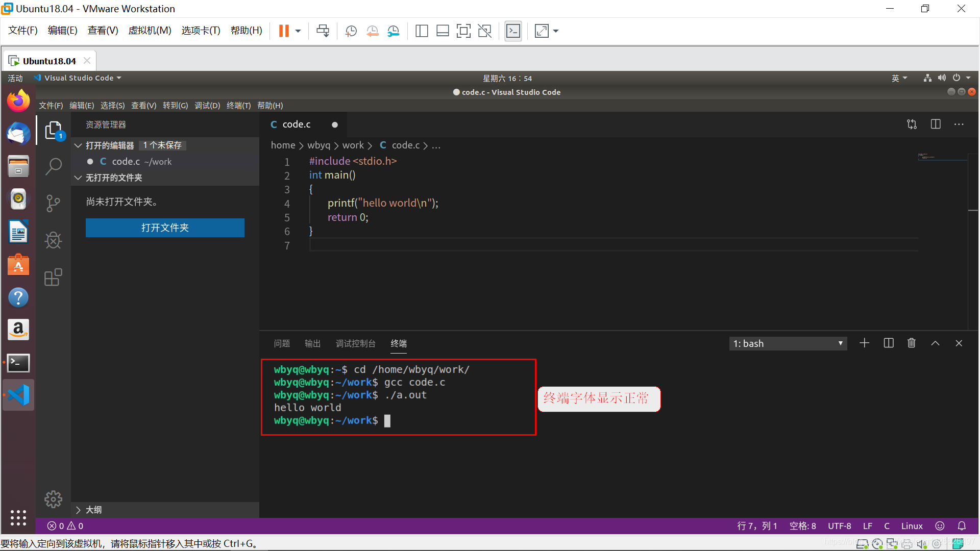This screenshot has width=980, height=551.
Task: Open the 虚拟机(M) menu in VMware
Action: [x=149, y=30]
